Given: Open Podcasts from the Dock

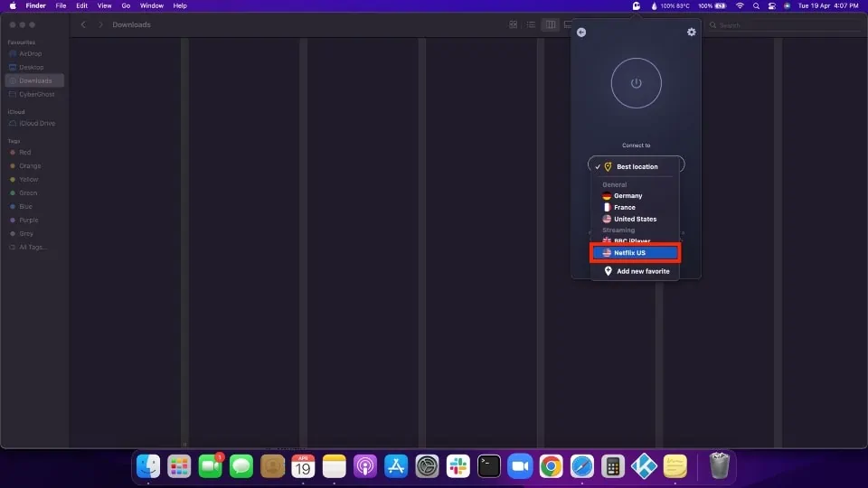Looking at the screenshot, I should [365, 466].
